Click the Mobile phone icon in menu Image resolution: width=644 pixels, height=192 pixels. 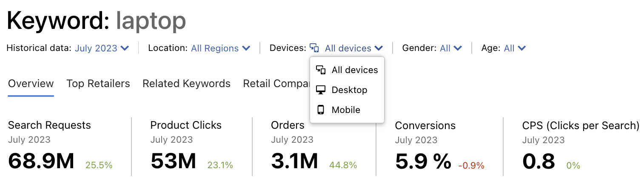(321, 110)
